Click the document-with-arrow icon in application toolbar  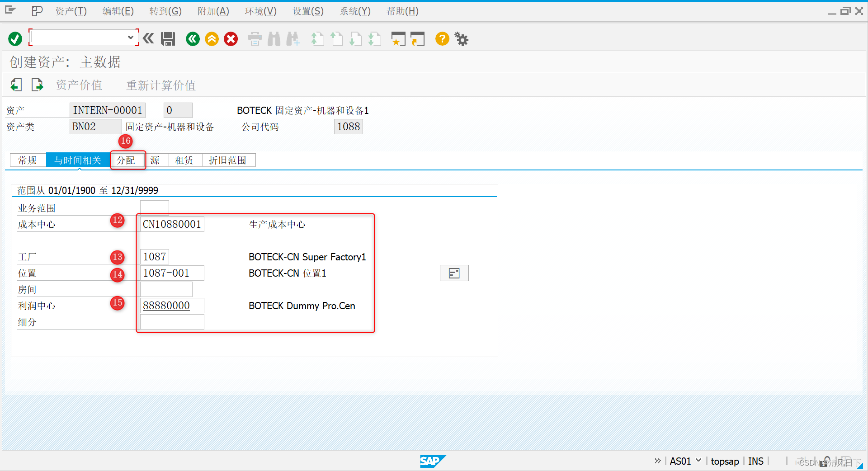tap(37, 85)
